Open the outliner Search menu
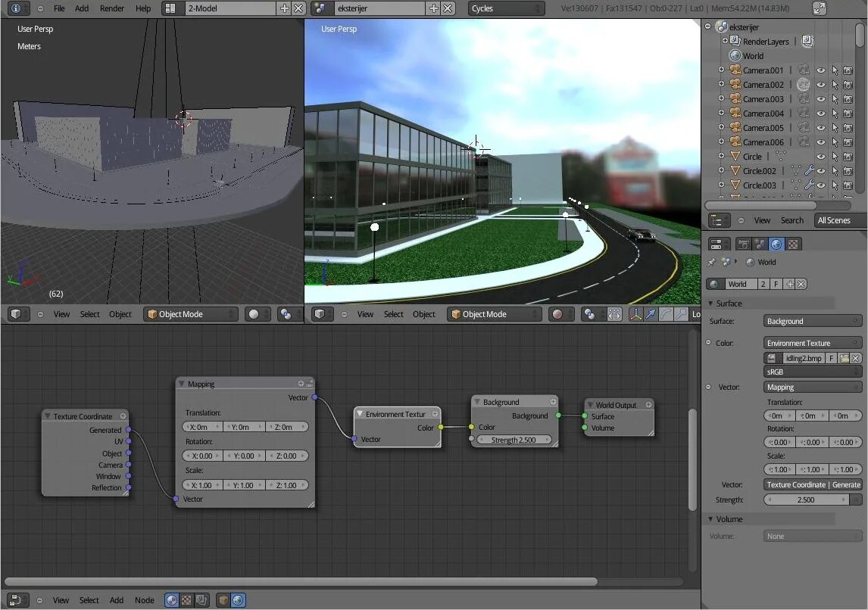 coord(792,220)
